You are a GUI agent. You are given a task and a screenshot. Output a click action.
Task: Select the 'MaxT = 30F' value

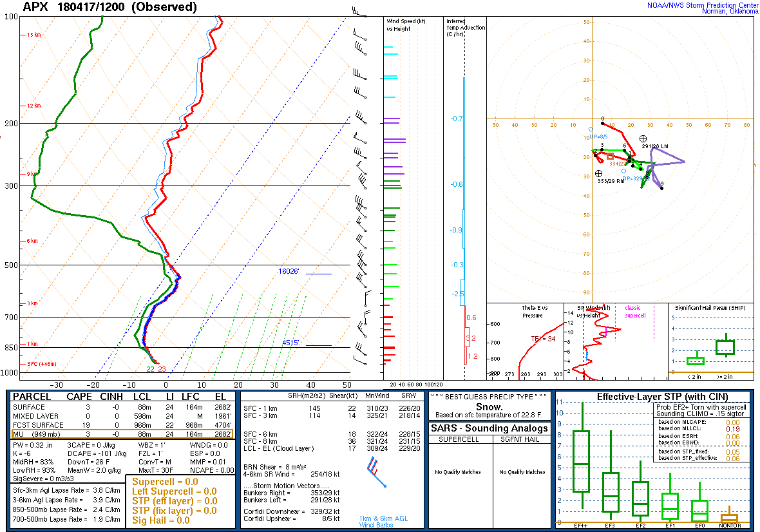(x=156, y=470)
